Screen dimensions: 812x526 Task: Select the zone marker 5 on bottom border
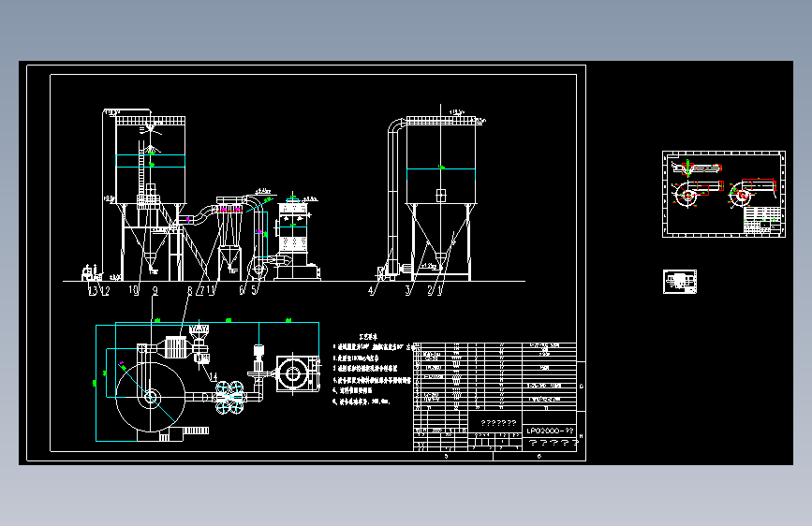tap(446, 456)
